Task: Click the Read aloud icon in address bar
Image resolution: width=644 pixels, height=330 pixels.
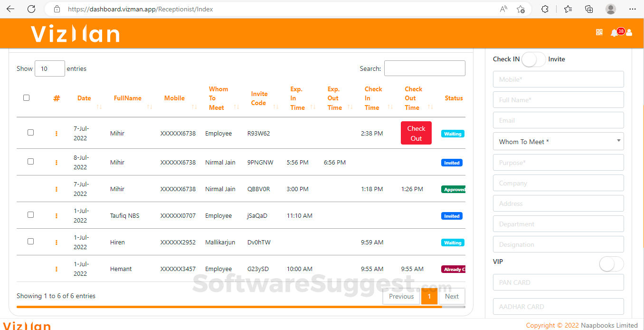Action: 504,9
